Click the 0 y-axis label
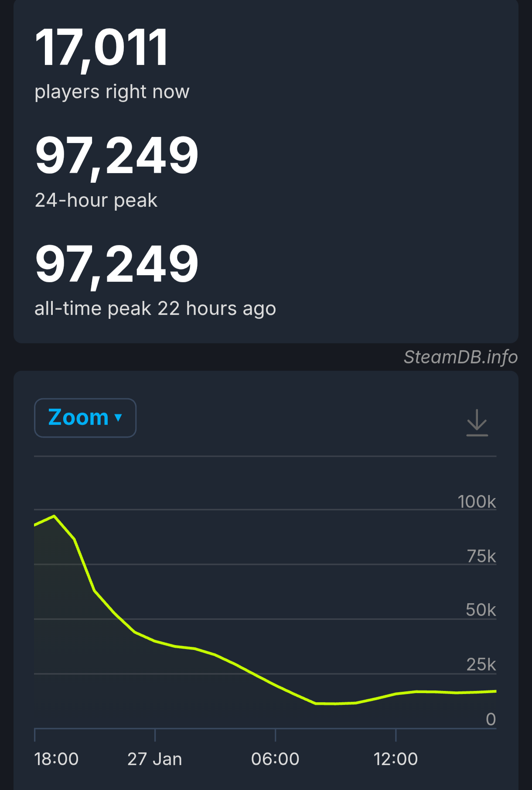532x790 pixels. click(491, 719)
